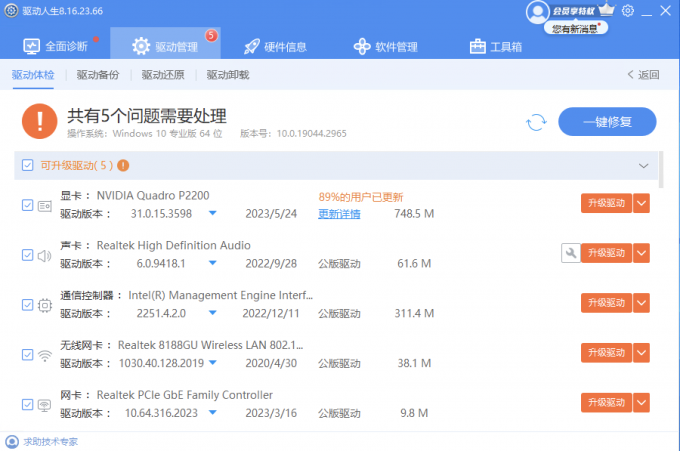Click the refresh rescan icon
The image size is (680, 451).
536,122
